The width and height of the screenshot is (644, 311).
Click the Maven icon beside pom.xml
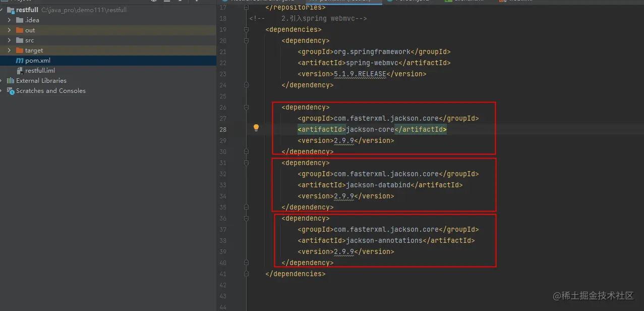(x=20, y=61)
